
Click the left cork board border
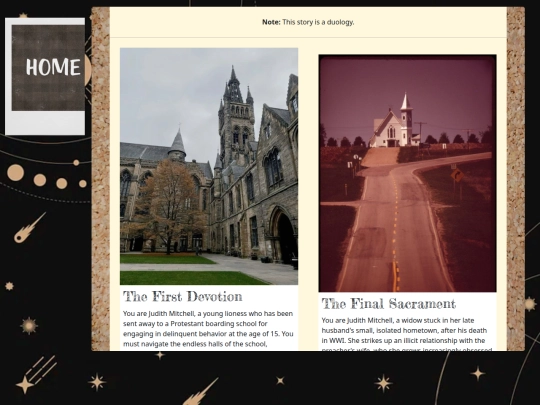coord(101,179)
